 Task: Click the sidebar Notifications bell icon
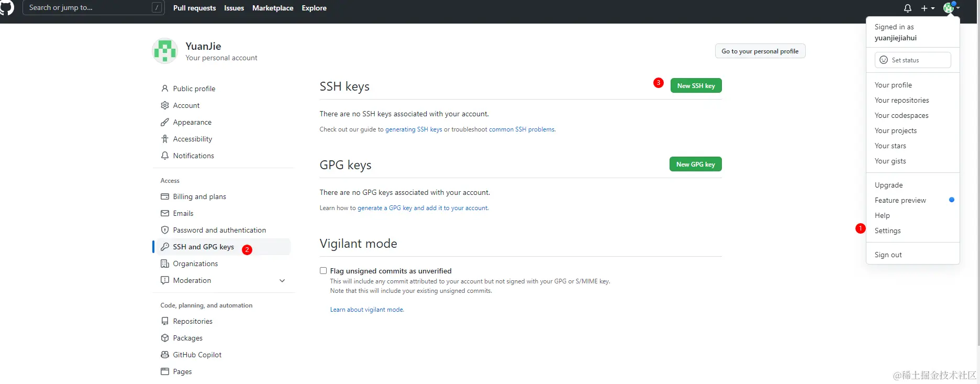pyautogui.click(x=165, y=156)
